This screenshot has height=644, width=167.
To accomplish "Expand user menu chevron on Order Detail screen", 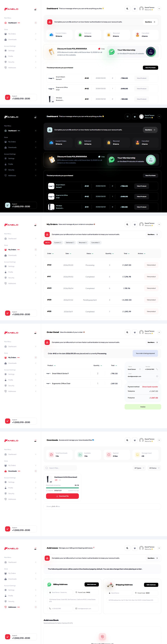I will pos(159,332).
